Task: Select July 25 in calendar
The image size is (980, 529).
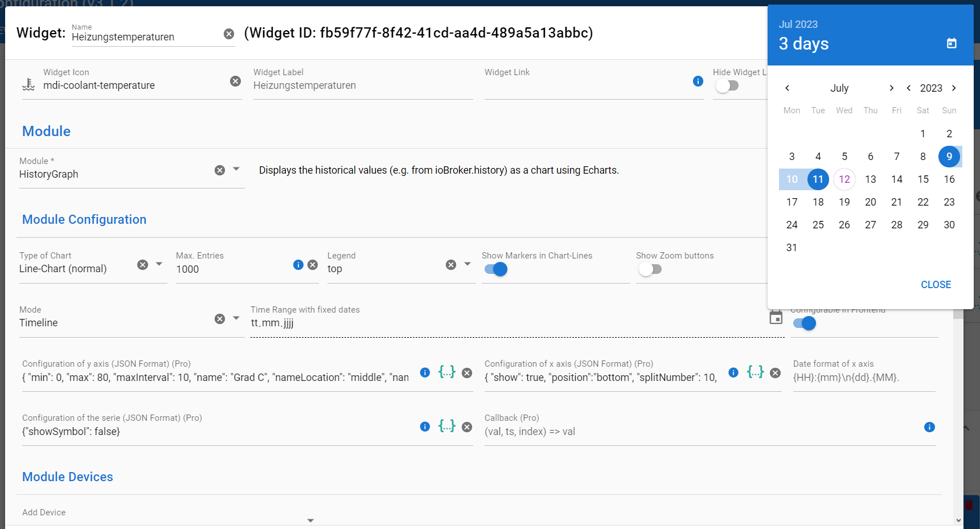Action: click(818, 225)
